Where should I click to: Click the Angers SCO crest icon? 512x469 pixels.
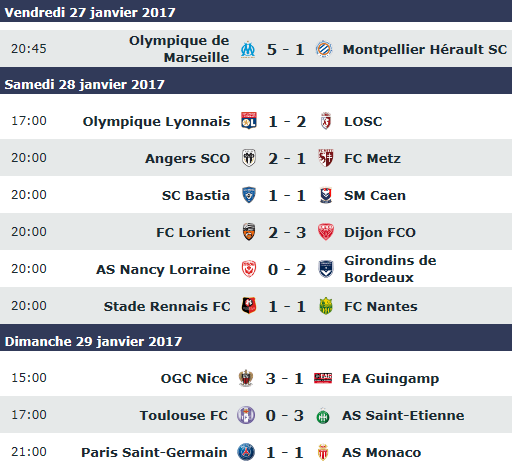click(249, 158)
